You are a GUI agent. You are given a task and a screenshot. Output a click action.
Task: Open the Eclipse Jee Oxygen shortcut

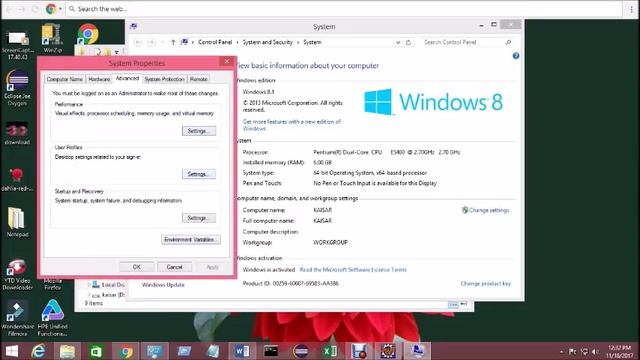(17, 88)
